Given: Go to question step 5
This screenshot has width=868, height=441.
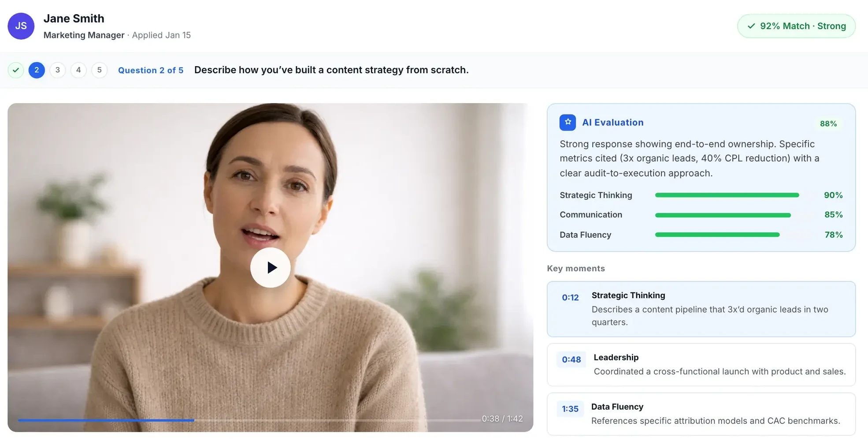Looking at the screenshot, I should point(100,70).
